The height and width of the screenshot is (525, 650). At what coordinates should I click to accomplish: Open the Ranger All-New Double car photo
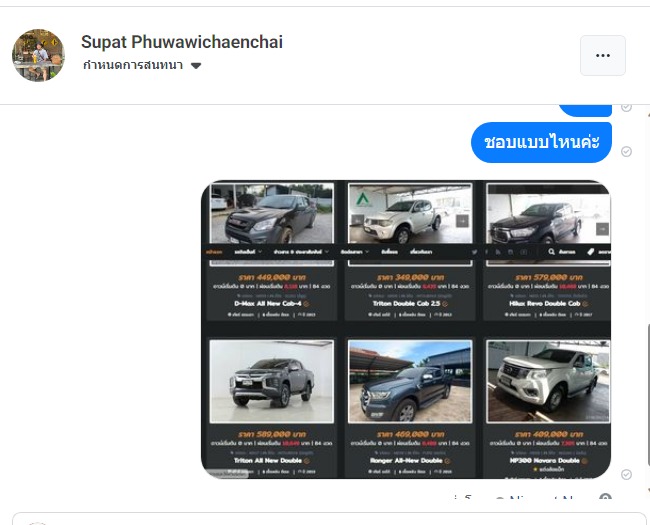[x=410, y=382]
